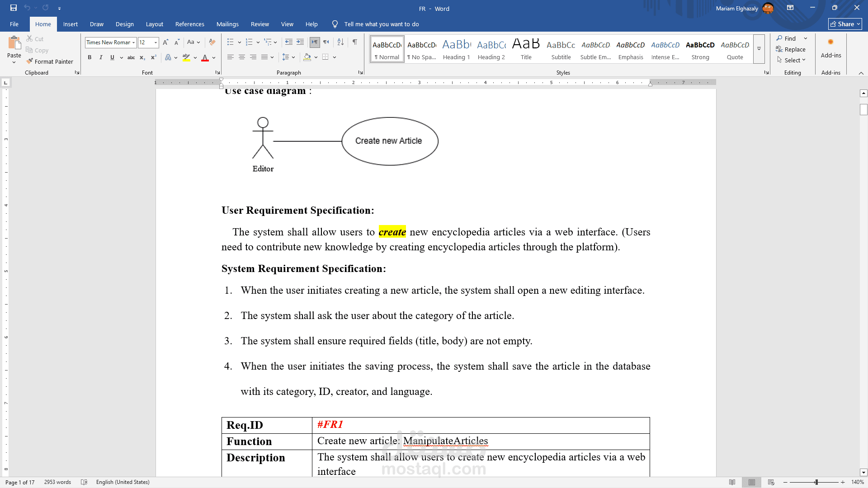This screenshot has height=488, width=868.
Task: Switch to Web Layout view in the status bar
Action: (x=771, y=482)
